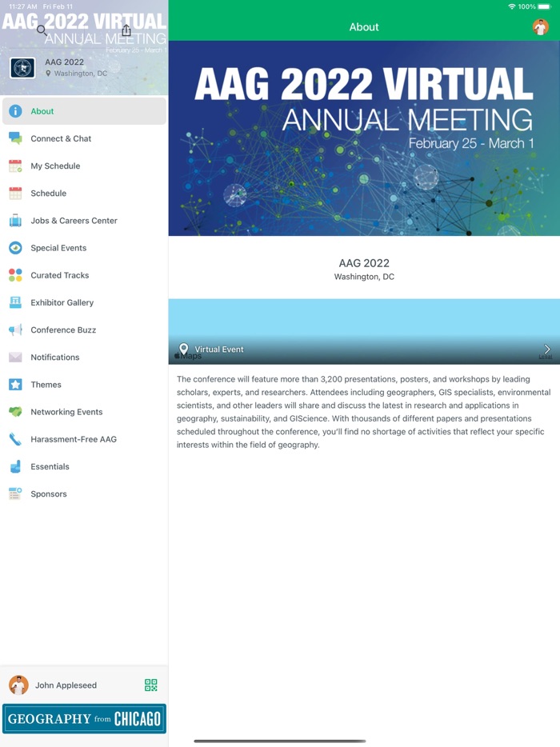Click the Exhibitor Gallery booth icon

point(15,302)
